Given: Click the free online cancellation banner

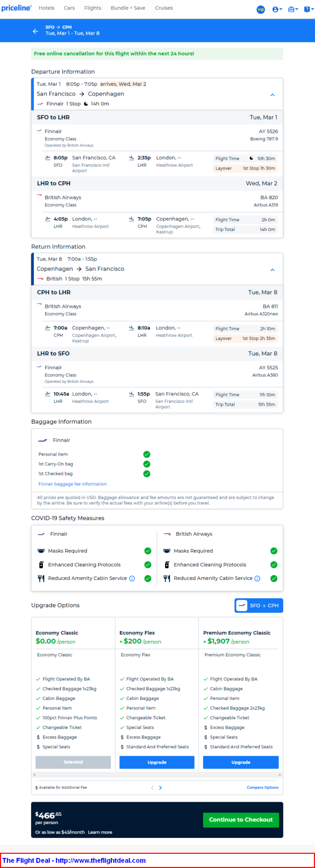Looking at the screenshot, I should 157,54.
